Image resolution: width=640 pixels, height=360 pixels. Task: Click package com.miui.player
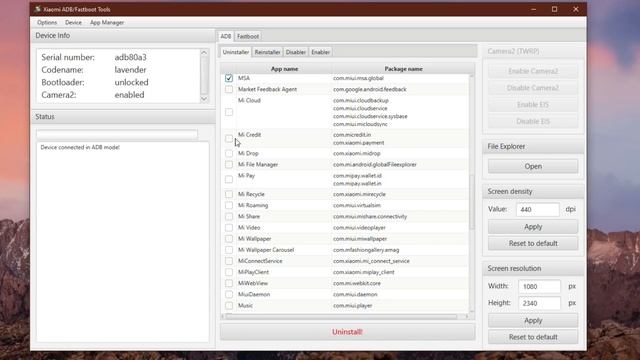pos(353,305)
